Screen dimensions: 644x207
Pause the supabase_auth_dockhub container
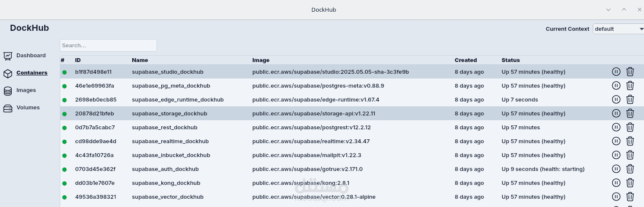point(616,169)
